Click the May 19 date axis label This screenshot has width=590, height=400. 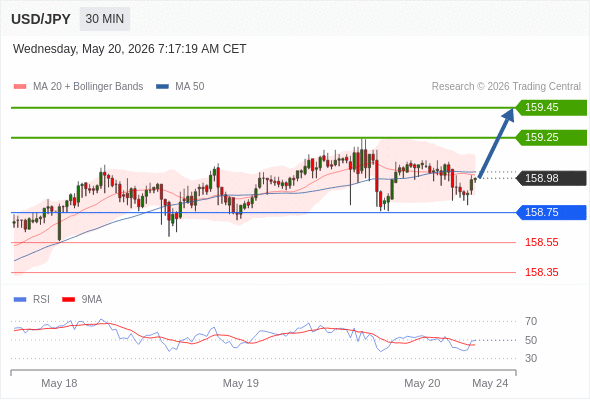click(241, 383)
